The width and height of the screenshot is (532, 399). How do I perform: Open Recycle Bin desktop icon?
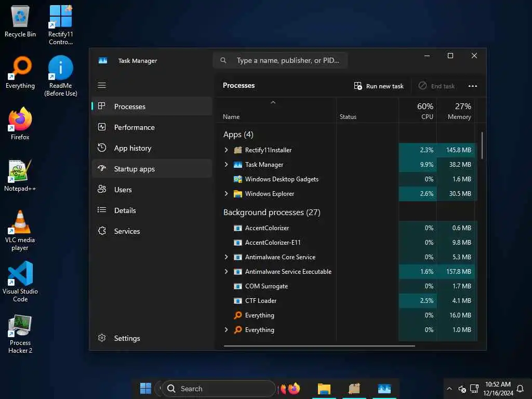point(20,21)
